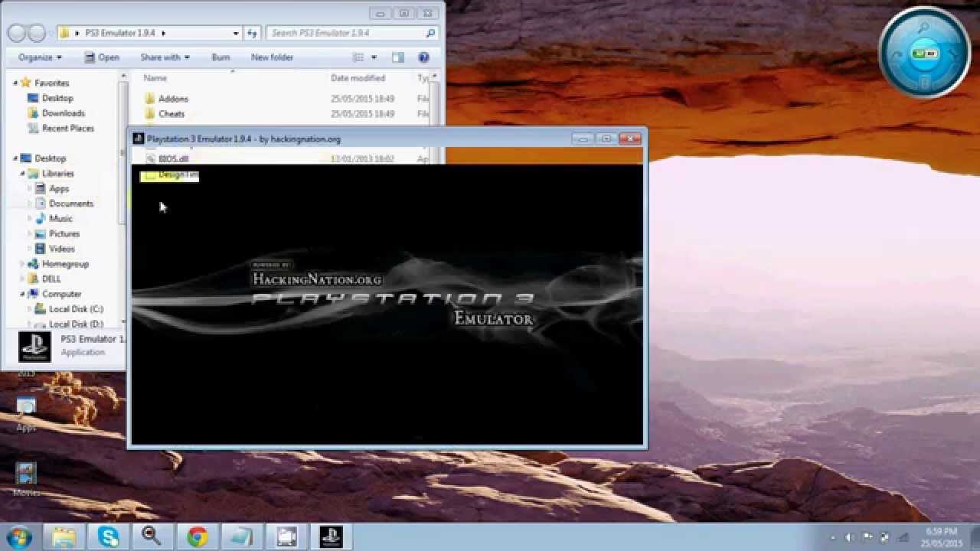Select the Music library

pos(60,219)
